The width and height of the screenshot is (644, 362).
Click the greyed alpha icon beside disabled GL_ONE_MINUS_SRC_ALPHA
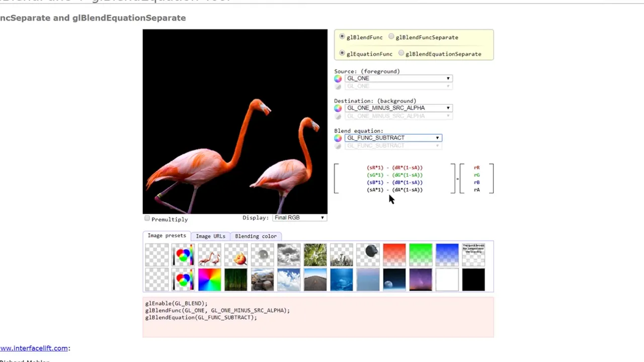pyautogui.click(x=338, y=116)
